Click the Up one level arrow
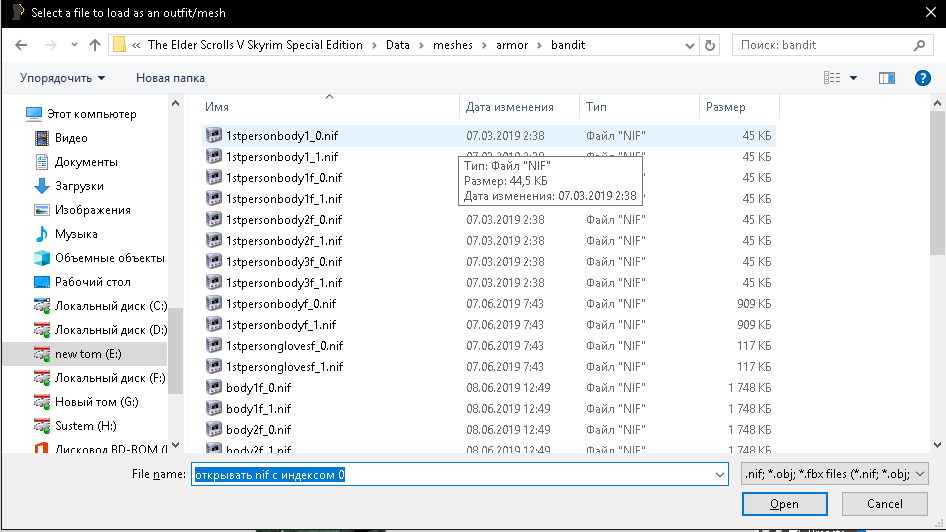The width and height of the screenshot is (946, 532). tap(95, 45)
